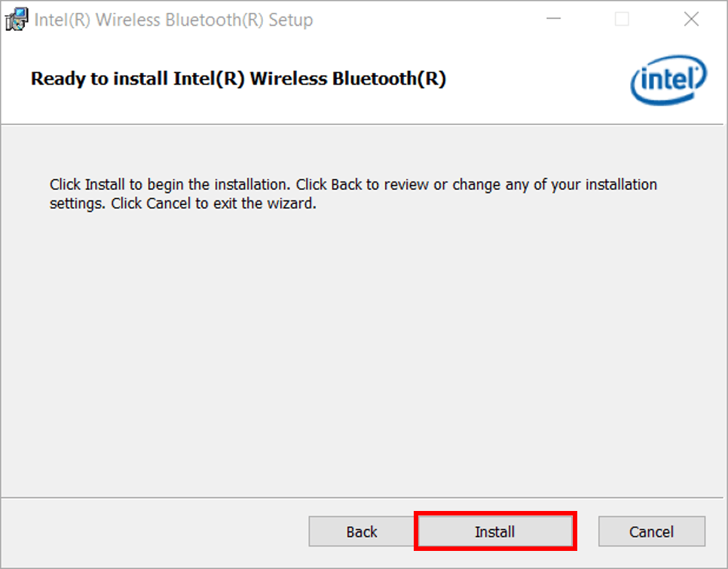Click the maximize control on the title bar
The height and width of the screenshot is (569, 728).
coord(622,19)
